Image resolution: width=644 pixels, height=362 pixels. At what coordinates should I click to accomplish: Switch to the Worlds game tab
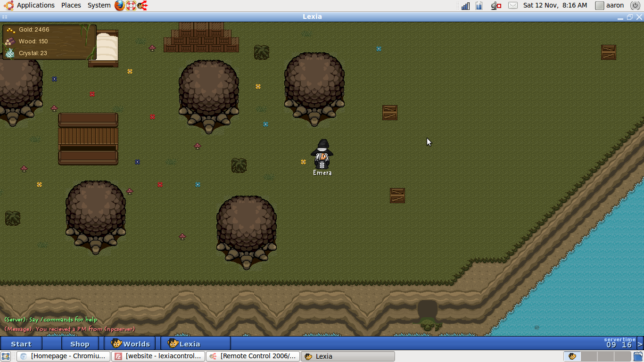pos(131,344)
